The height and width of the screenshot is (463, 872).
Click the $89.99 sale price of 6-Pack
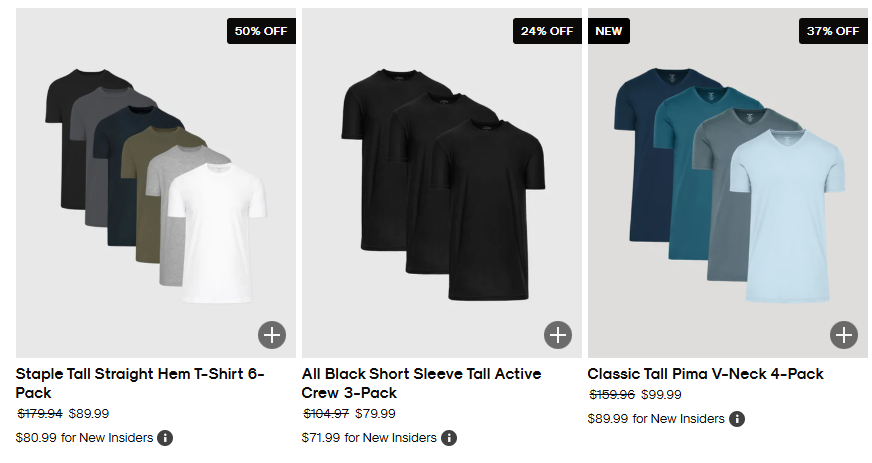[x=89, y=414]
